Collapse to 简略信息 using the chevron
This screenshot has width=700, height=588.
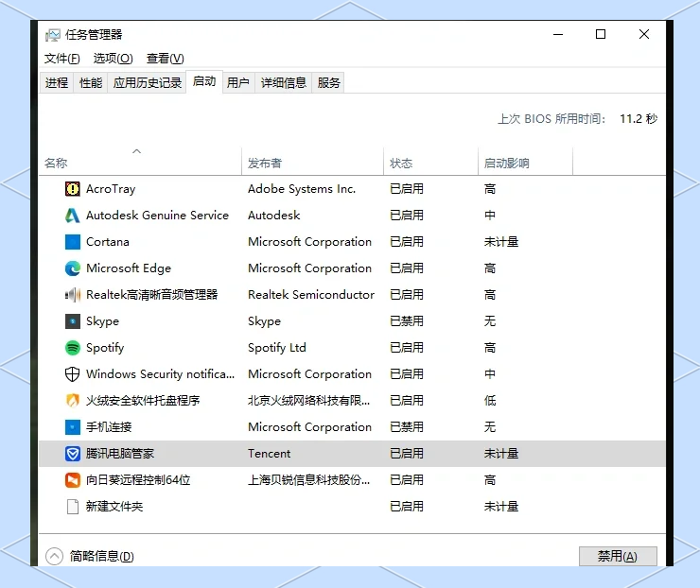[54, 557]
